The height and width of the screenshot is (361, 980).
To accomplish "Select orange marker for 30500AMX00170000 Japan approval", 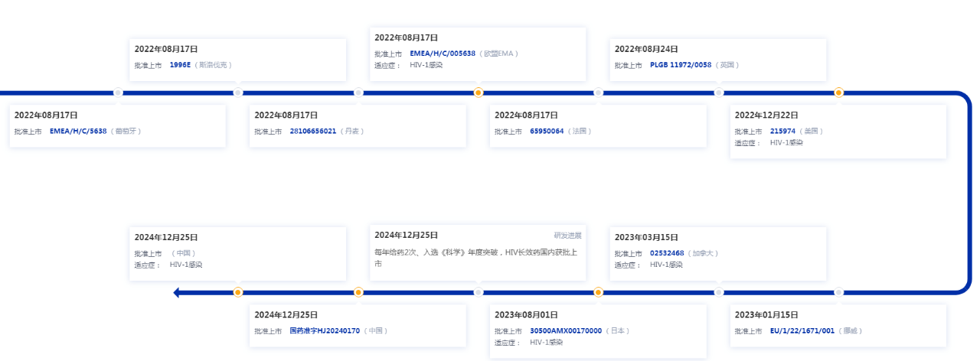I will coord(599,292).
